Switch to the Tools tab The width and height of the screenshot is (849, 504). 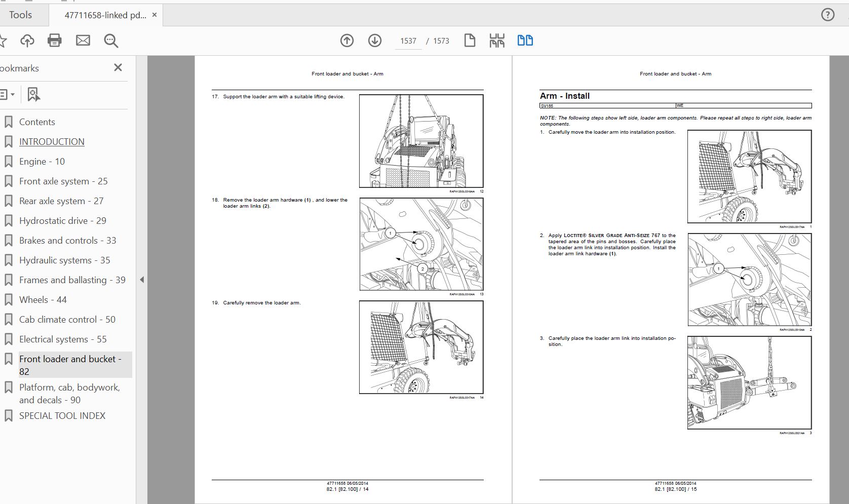tap(20, 15)
